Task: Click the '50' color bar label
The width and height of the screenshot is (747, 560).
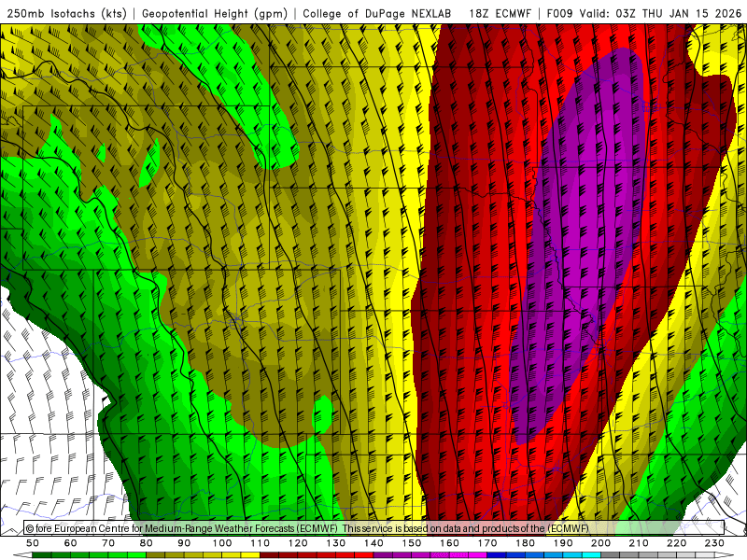Action: point(33,543)
